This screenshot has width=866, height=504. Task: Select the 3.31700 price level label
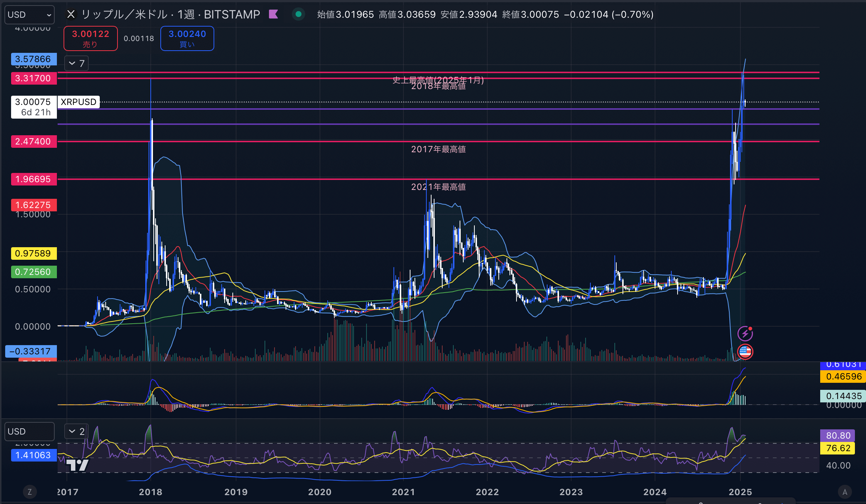click(34, 78)
